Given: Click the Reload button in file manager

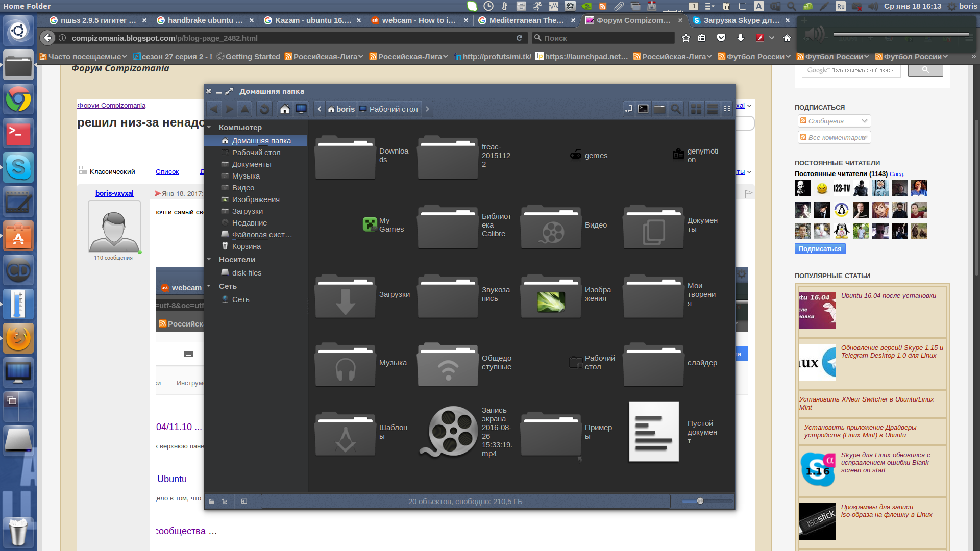Looking at the screenshot, I should (x=264, y=109).
